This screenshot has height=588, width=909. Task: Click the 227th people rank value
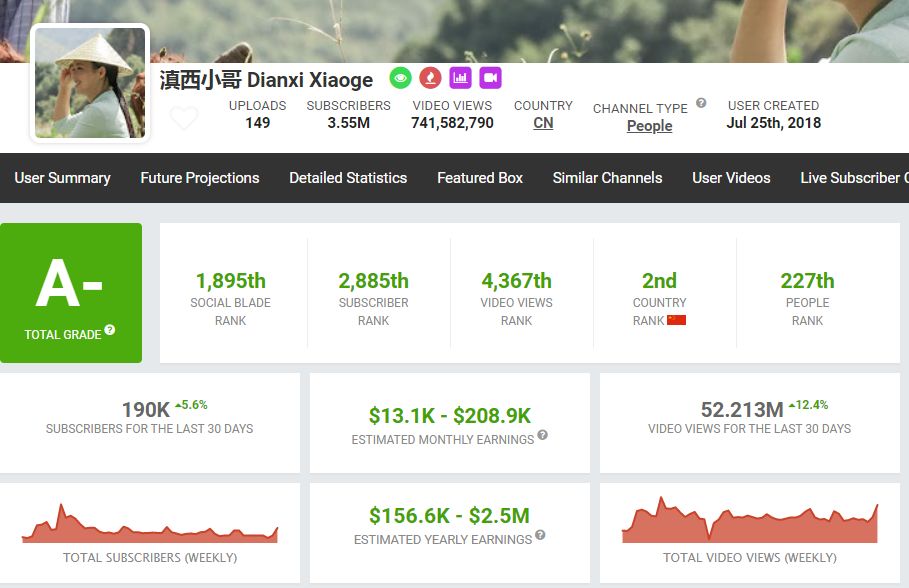pyautogui.click(x=808, y=281)
